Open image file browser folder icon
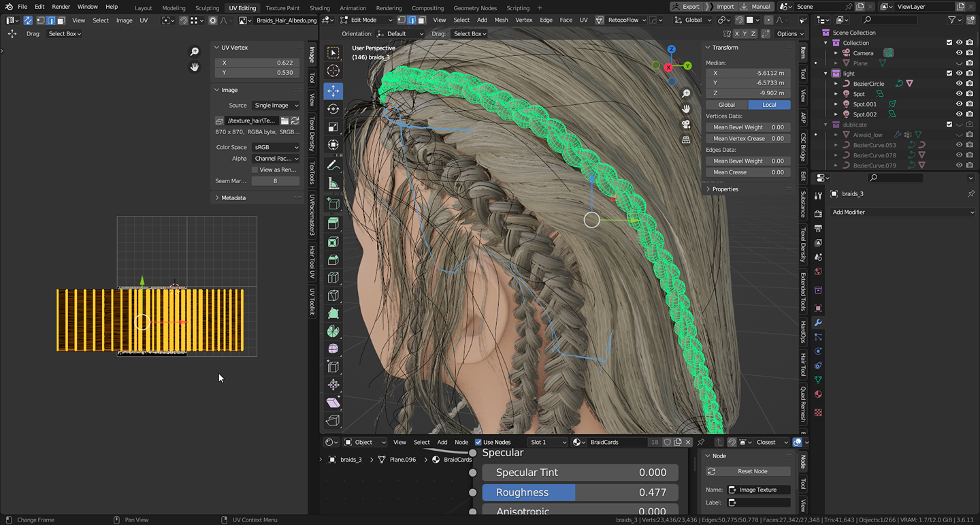The width and height of the screenshot is (980, 525). tap(284, 121)
